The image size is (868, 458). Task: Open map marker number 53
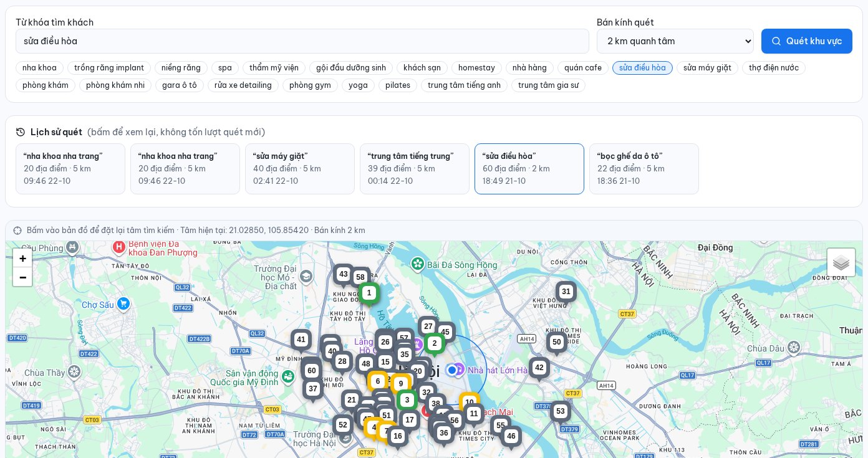pyautogui.click(x=561, y=411)
